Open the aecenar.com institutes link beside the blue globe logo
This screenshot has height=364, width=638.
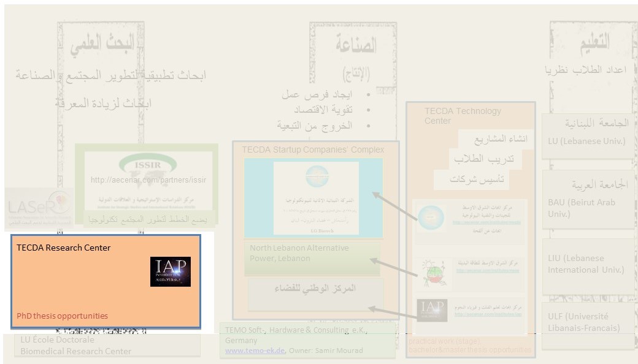click(x=486, y=222)
